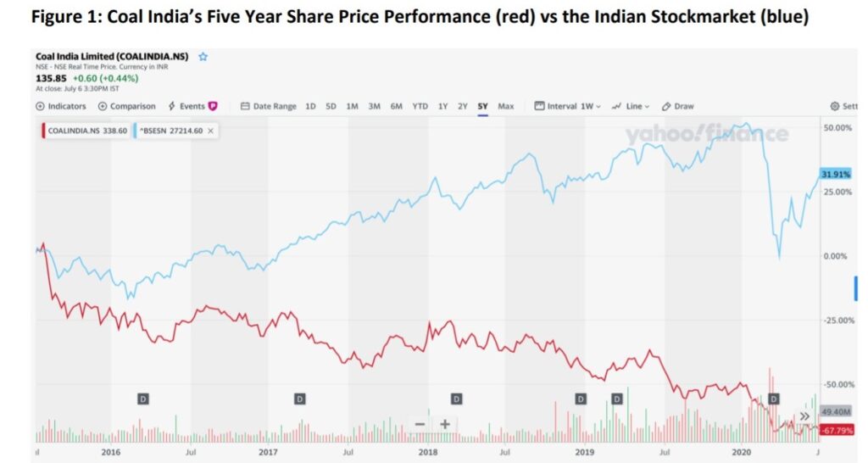The height and width of the screenshot is (463, 868).
Task: Remove the ^BSESN comparison
Action: click(210, 131)
